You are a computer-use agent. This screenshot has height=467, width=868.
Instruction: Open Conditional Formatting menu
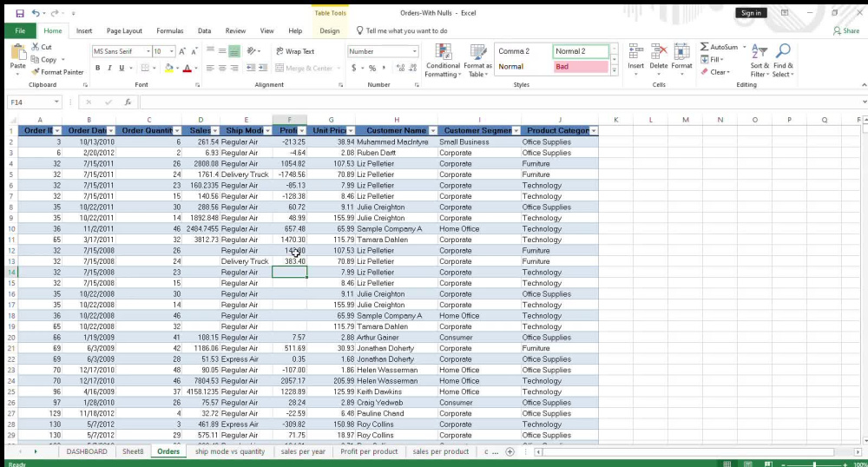click(443, 60)
